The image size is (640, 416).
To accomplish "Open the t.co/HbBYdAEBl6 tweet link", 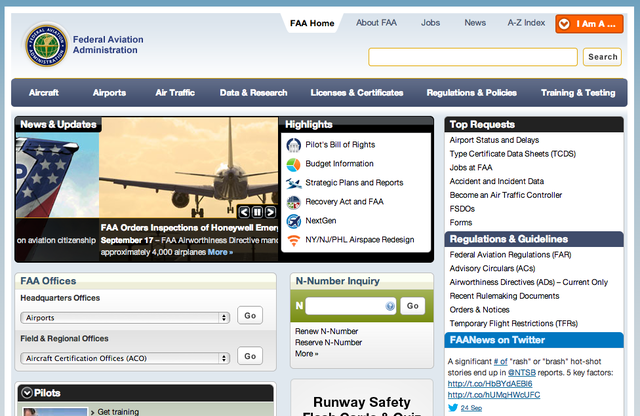I will [490, 384].
